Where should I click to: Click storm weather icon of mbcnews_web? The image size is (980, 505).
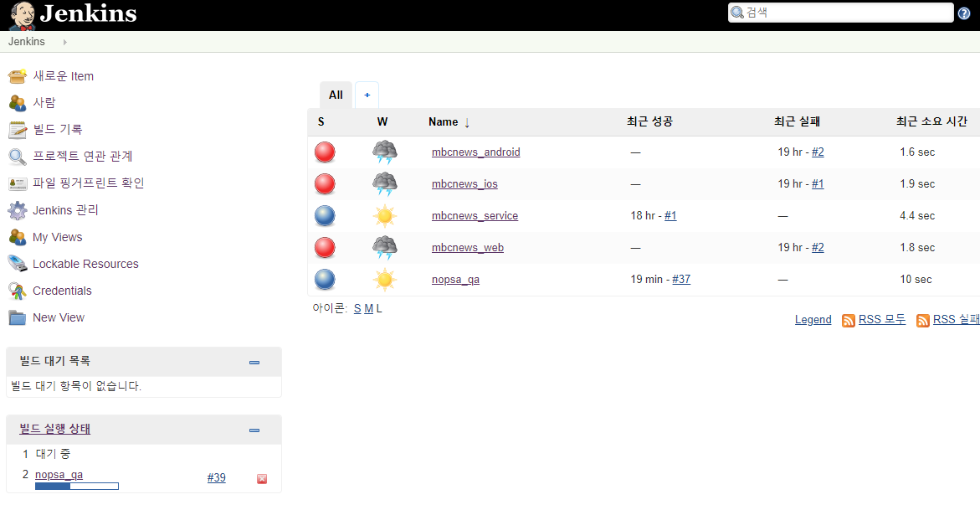tap(384, 248)
